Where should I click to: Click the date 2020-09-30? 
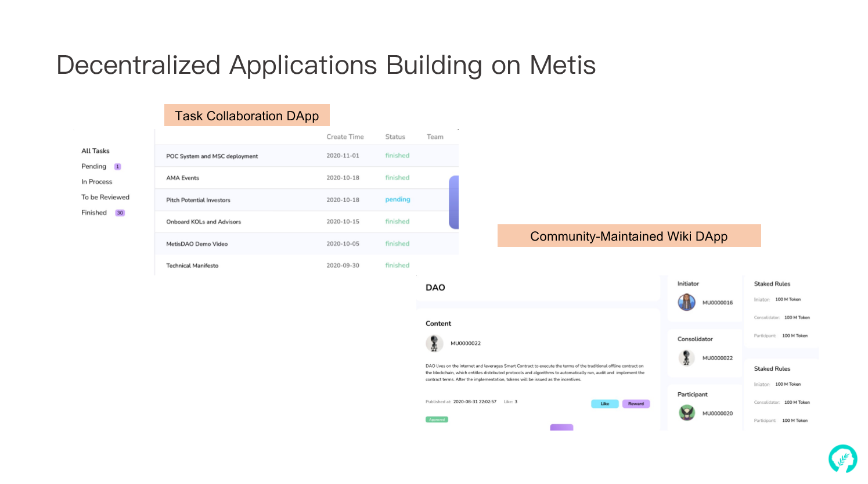pos(343,266)
